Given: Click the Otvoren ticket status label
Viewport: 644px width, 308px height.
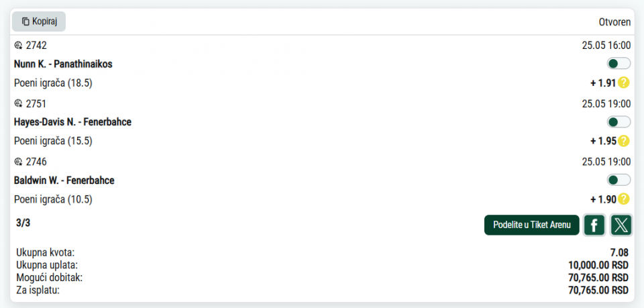Looking at the screenshot, I should pyautogui.click(x=614, y=22).
